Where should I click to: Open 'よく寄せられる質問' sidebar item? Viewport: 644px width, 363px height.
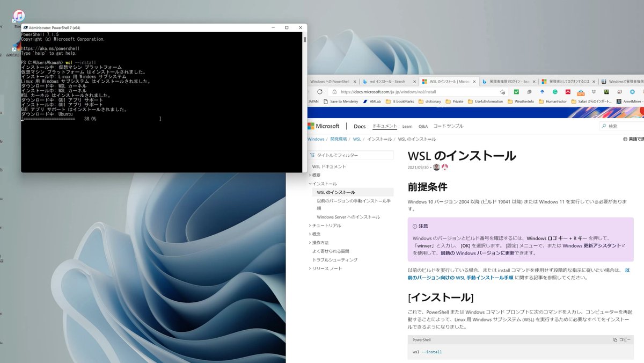tap(331, 251)
